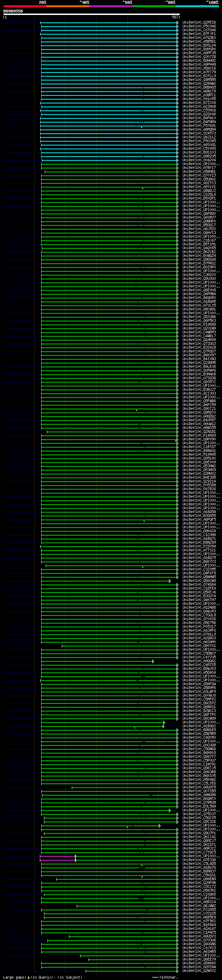
Task: Select the UniRef100_A9PF35 label
Action: [x=199, y=53]
